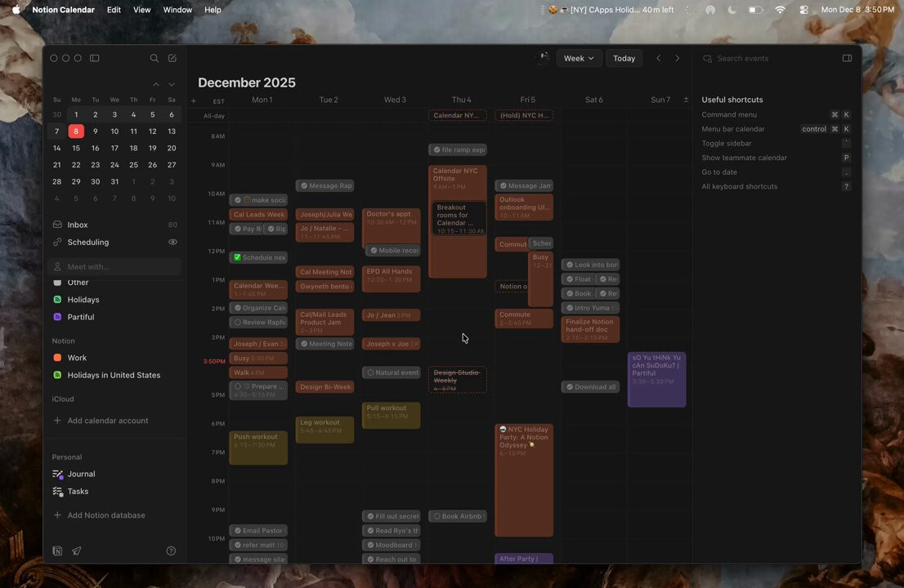This screenshot has width=904, height=588.
Task: Check off the Schedule nex task
Action: coord(237,257)
